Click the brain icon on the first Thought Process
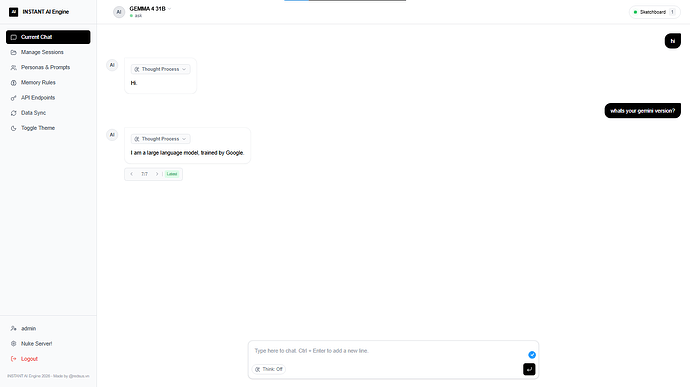Image resolution: width=690 pixels, height=387 pixels. click(x=137, y=70)
